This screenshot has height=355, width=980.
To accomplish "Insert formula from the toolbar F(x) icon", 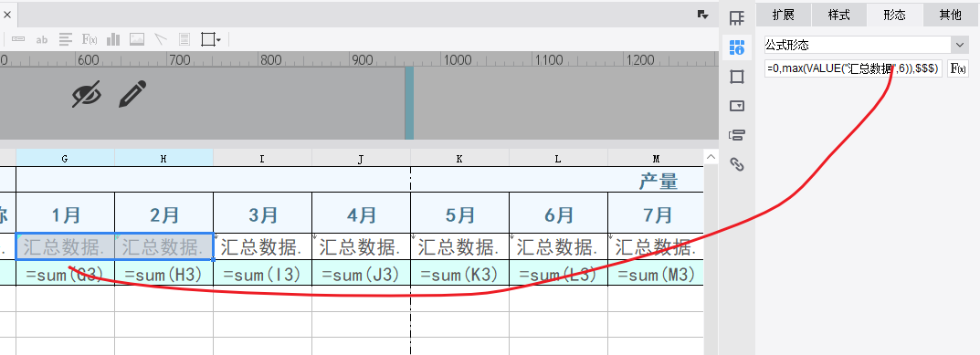I will tap(90, 39).
